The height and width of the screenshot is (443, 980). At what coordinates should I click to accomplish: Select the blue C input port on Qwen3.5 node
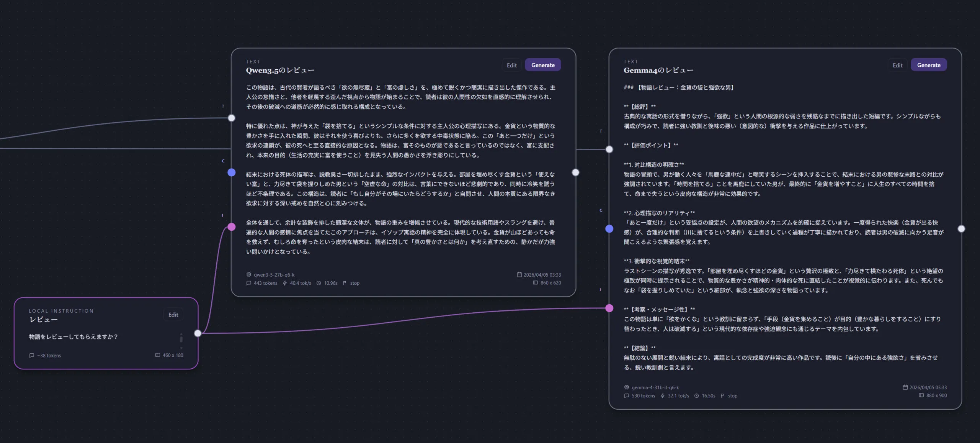click(x=232, y=172)
